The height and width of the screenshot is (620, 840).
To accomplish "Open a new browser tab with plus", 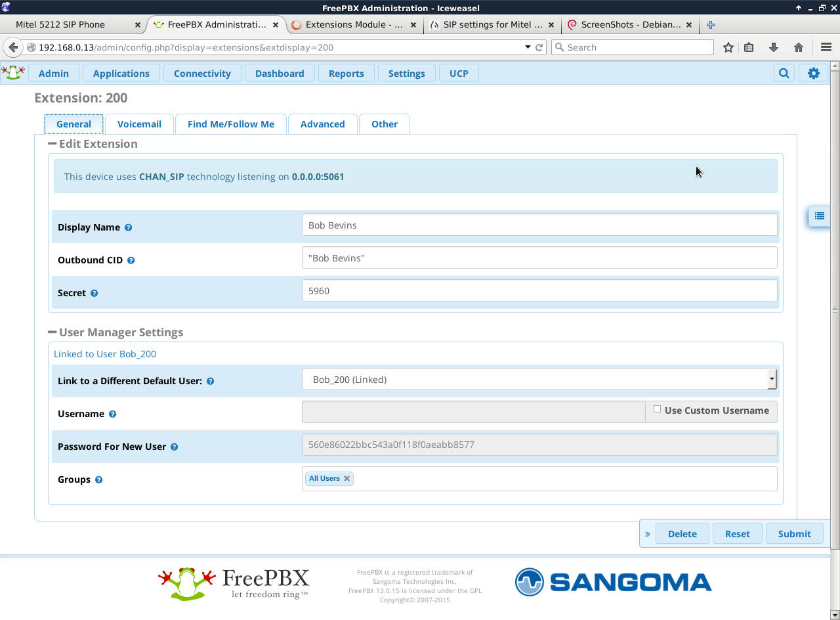I will (710, 25).
